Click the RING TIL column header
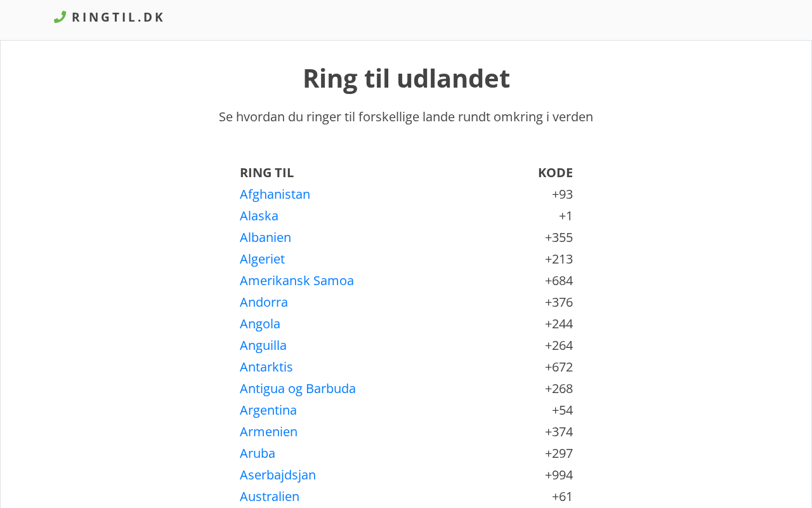This screenshot has height=508, width=812. [266, 173]
